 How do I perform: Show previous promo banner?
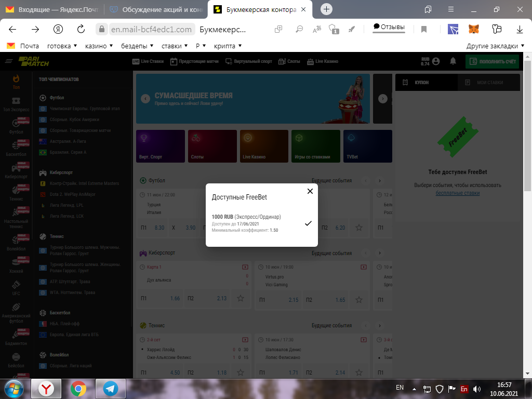(x=145, y=99)
